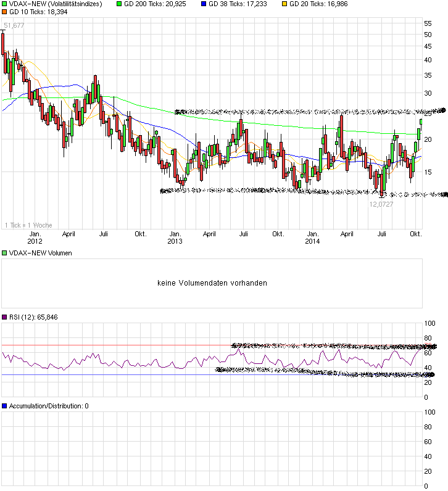This screenshot has height=491, width=448.
Task: Click the price axis value 15
Action: (428, 172)
